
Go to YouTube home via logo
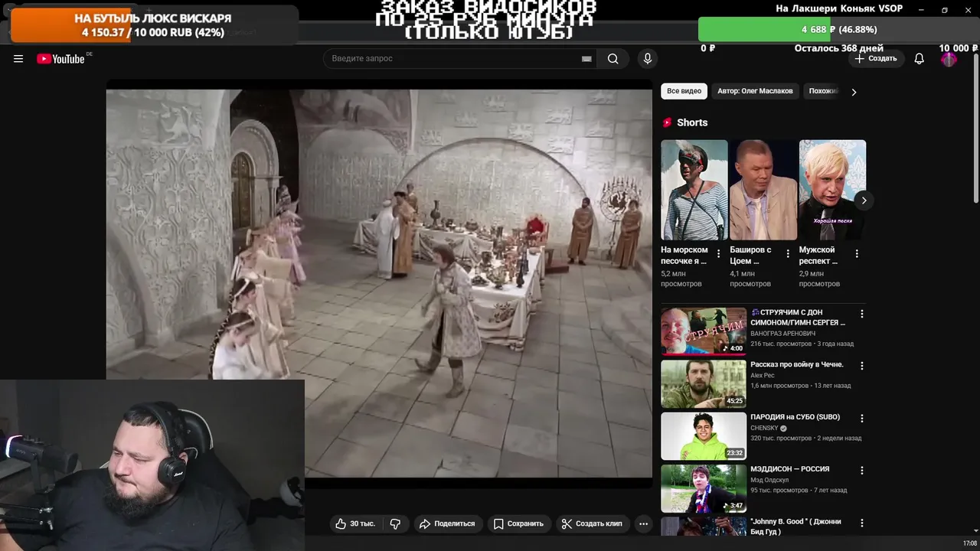pos(60,59)
